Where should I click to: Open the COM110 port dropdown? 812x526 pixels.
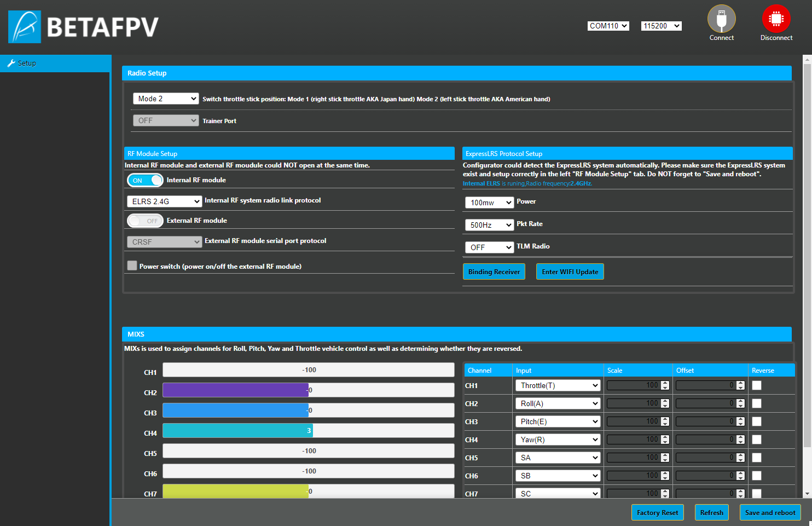click(608, 26)
